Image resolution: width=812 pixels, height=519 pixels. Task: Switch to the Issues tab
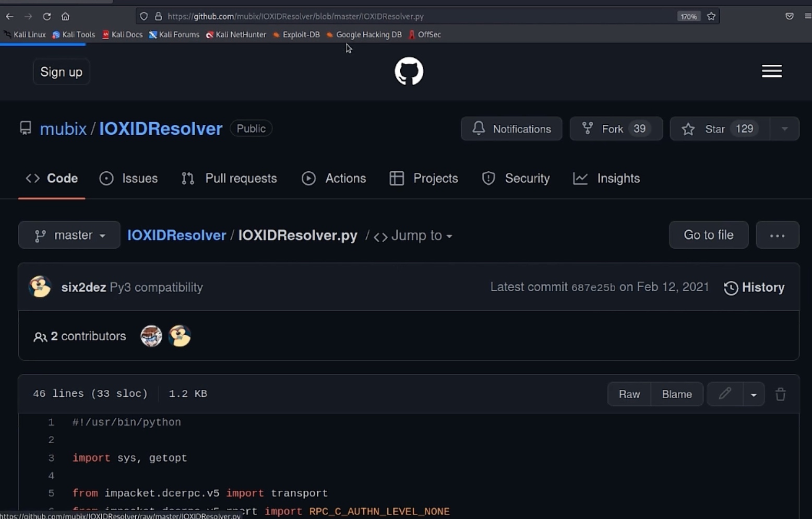(x=129, y=179)
